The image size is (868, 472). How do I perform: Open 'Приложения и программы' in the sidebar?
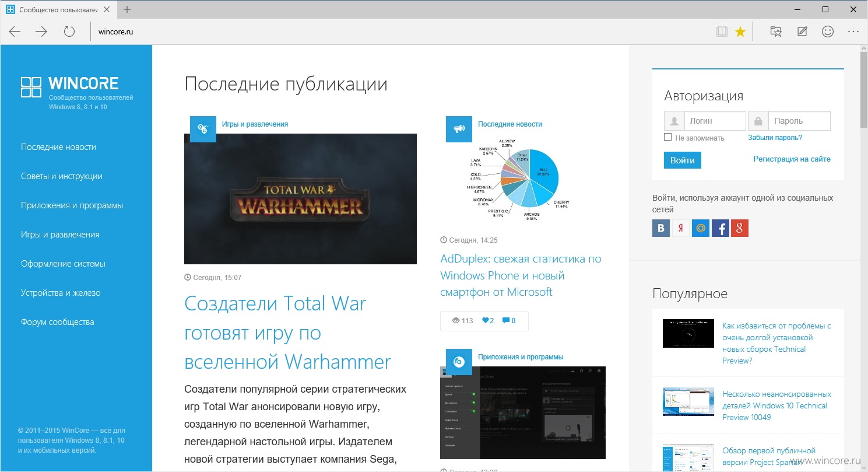(72, 205)
